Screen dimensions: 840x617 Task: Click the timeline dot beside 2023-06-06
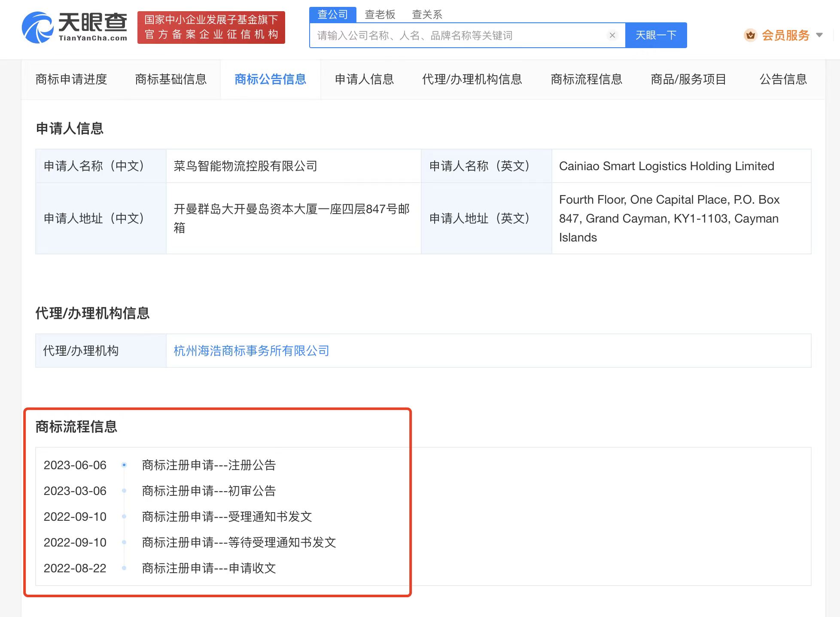125,465
